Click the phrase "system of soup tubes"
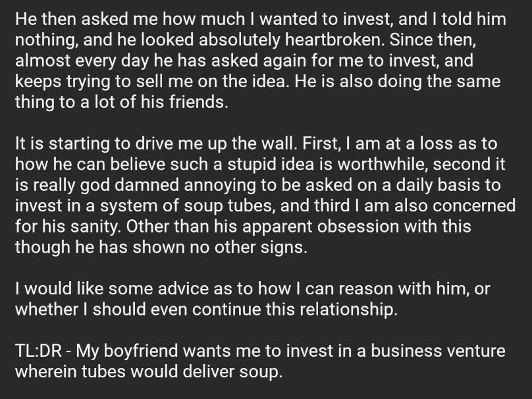Viewport: 532px width, 399px height. 187,206
